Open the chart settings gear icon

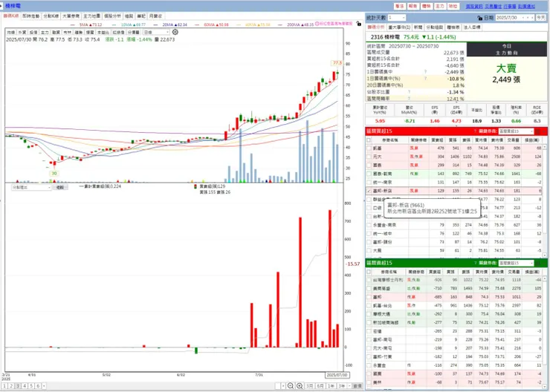tap(175, 32)
